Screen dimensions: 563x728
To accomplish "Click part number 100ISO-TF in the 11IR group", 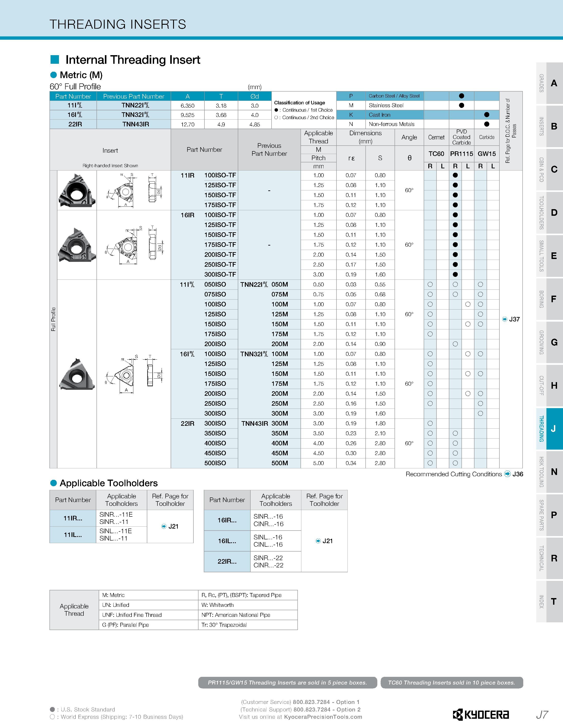I will (220, 175).
